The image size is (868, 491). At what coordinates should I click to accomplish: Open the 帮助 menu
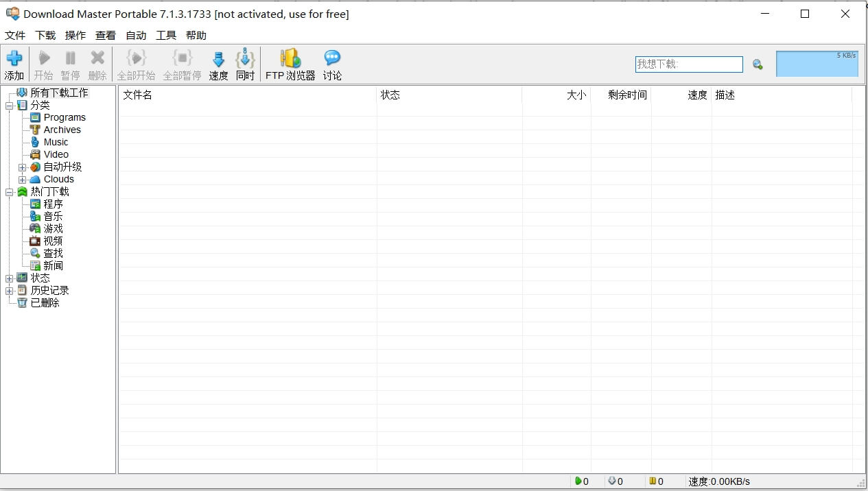(196, 35)
